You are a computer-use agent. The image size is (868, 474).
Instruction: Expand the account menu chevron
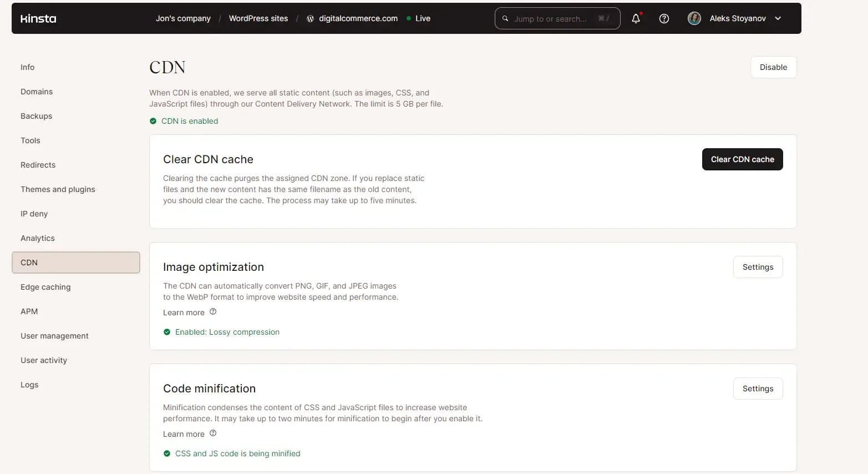click(x=778, y=18)
